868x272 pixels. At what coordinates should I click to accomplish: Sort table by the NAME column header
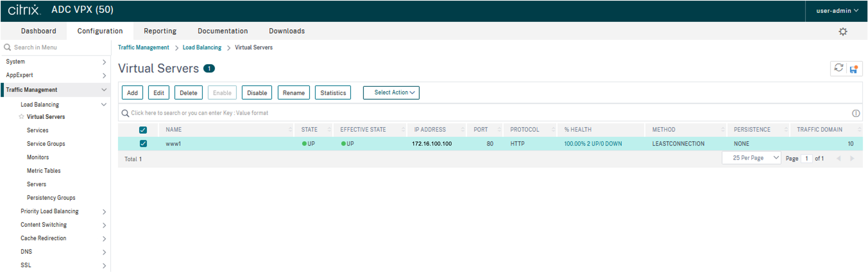174,130
